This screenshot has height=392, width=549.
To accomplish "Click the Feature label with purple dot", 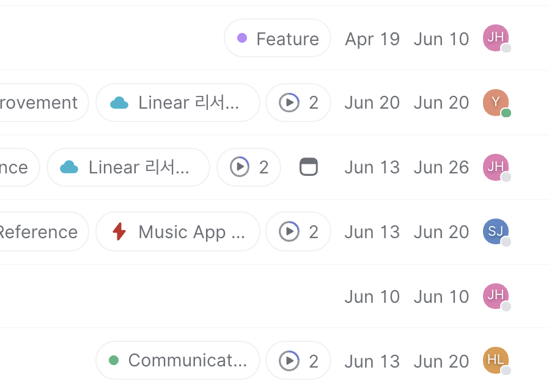I will [x=278, y=38].
